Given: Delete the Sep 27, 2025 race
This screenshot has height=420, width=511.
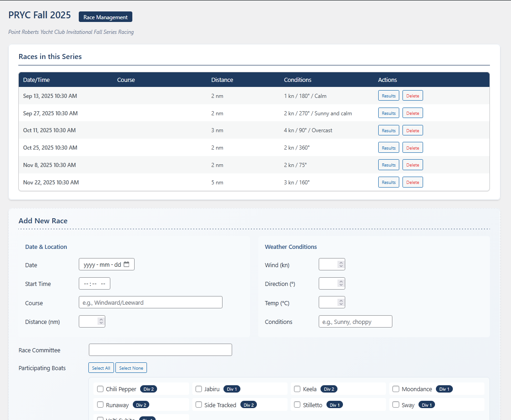Looking at the screenshot, I should (413, 113).
